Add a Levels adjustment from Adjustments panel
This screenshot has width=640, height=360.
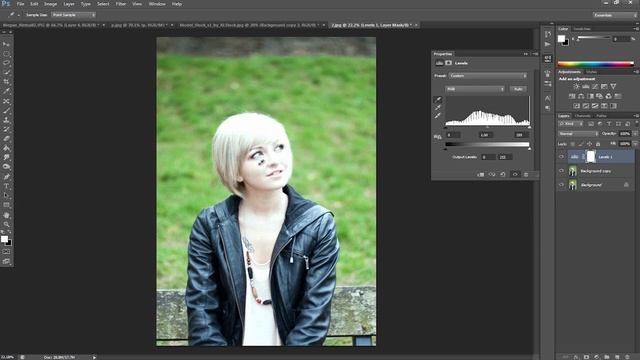pos(586,87)
